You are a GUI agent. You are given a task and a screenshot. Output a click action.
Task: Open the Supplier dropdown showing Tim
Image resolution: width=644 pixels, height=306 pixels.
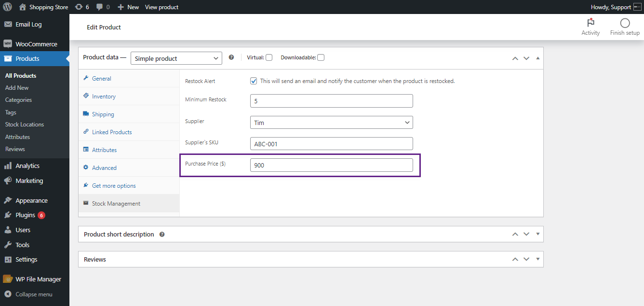(332, 123)
